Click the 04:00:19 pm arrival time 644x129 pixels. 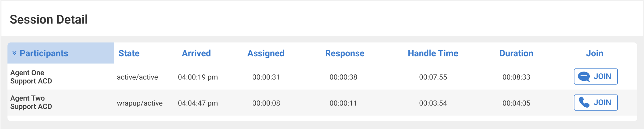pyautogui.click(x=198, y=77)
